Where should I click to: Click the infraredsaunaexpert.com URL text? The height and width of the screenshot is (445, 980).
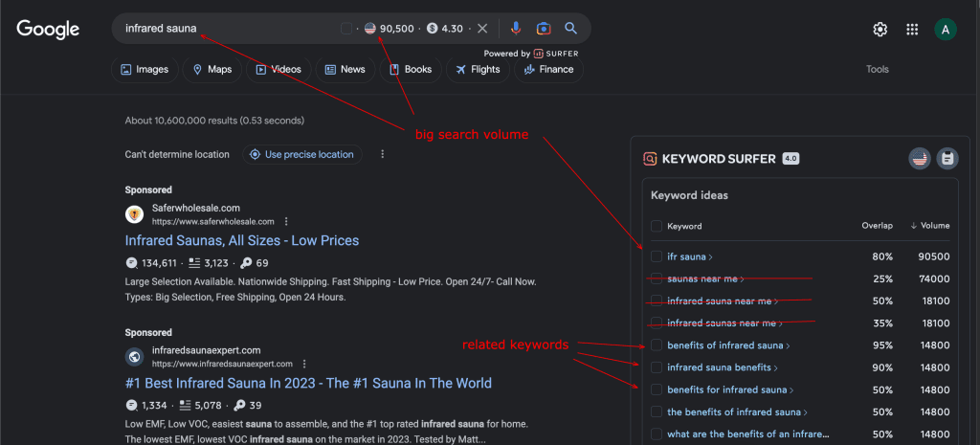click(222, 365)
